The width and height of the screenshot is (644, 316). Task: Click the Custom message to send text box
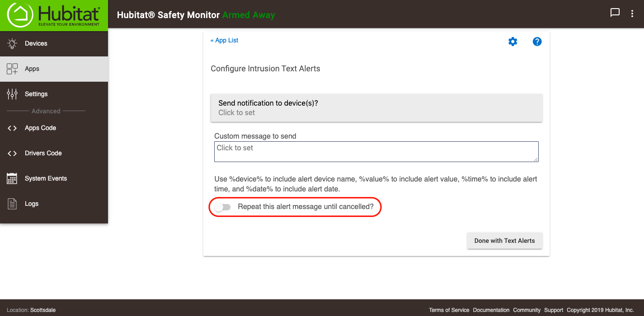pos(376,152)
